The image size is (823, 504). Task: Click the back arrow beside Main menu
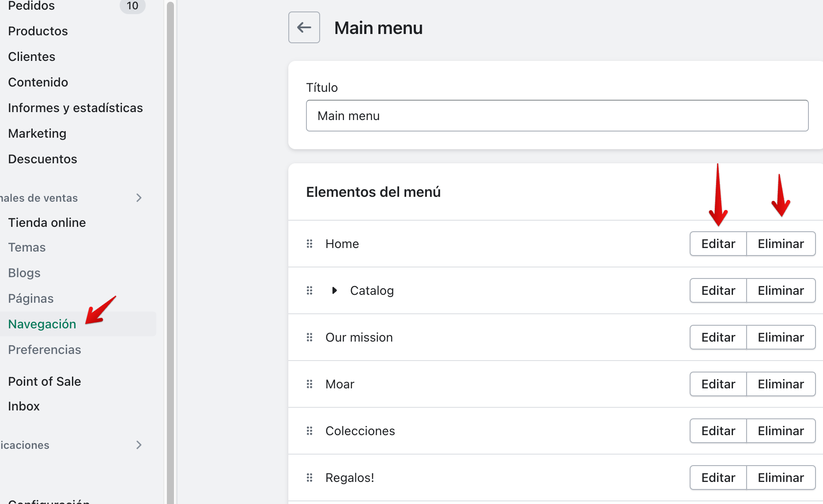click(304, 27)
